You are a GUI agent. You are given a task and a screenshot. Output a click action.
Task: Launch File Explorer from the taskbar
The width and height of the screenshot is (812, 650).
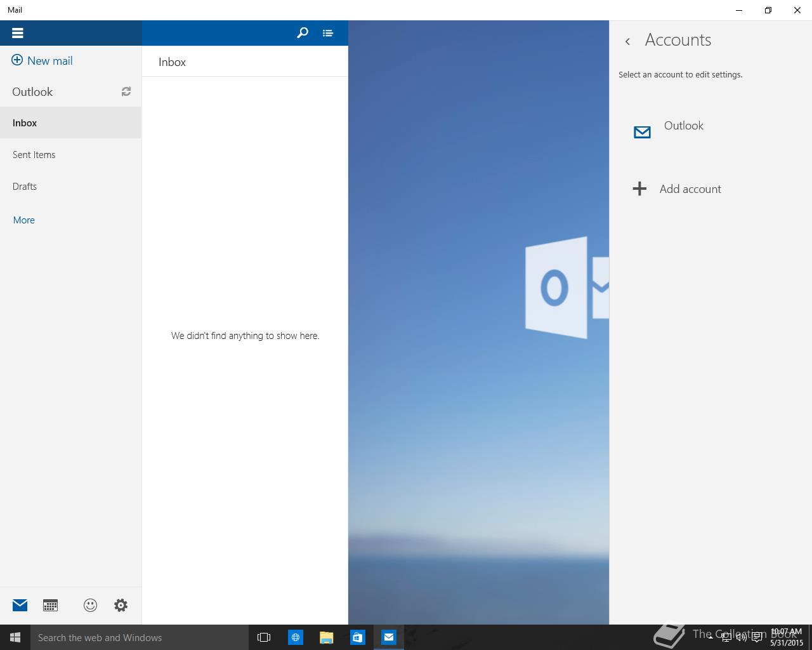[327, 637]
